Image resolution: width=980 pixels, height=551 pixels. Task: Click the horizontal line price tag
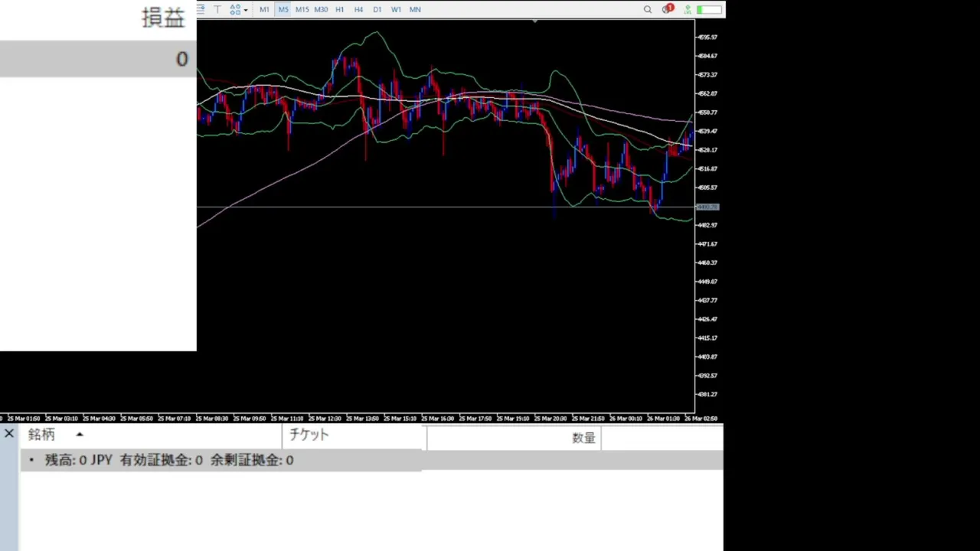click(707, 207)
